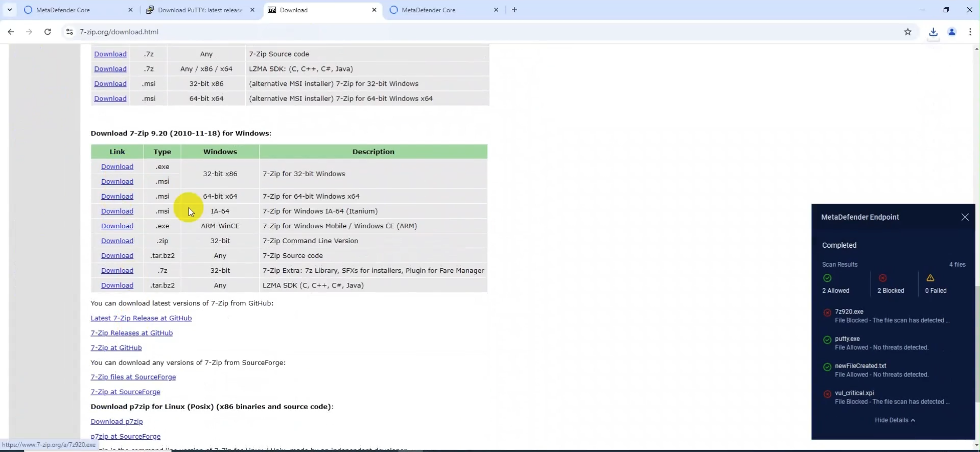This screenshot has height=452, width=980.
Task: Close the 7-Zip Download tab
Action: pyautogui.click(x=374, y=10)
